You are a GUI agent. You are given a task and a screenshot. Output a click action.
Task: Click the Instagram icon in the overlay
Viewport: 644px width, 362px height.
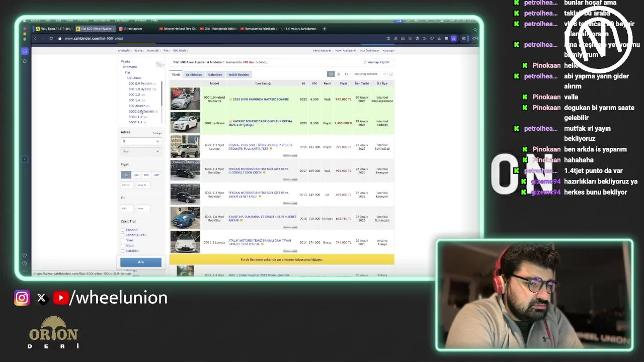(22, 298)
